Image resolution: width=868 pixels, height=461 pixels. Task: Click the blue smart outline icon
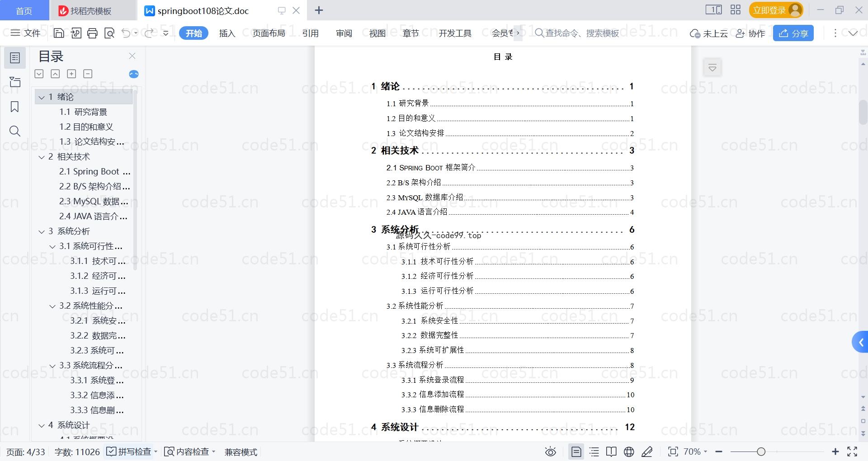click(x=134, y=74)
